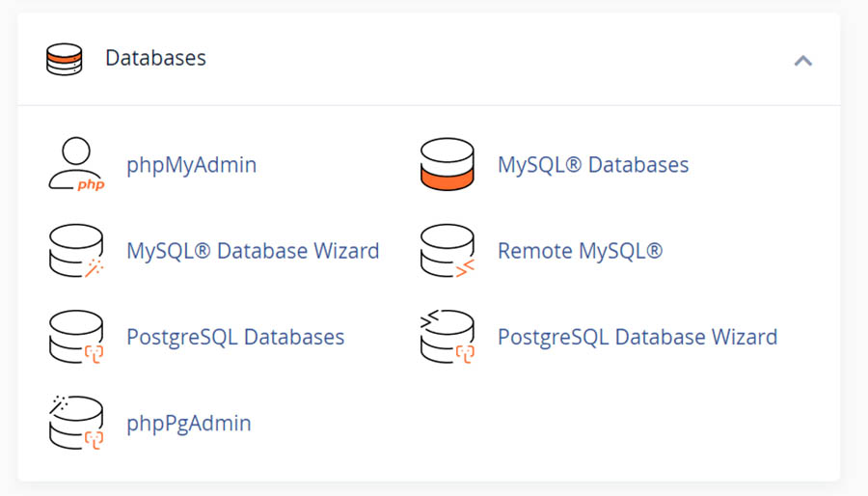Click the PostgreSQL Databases icon
Image resolution: width=868 pixels, height=496 pixels.
click(75, 337)
